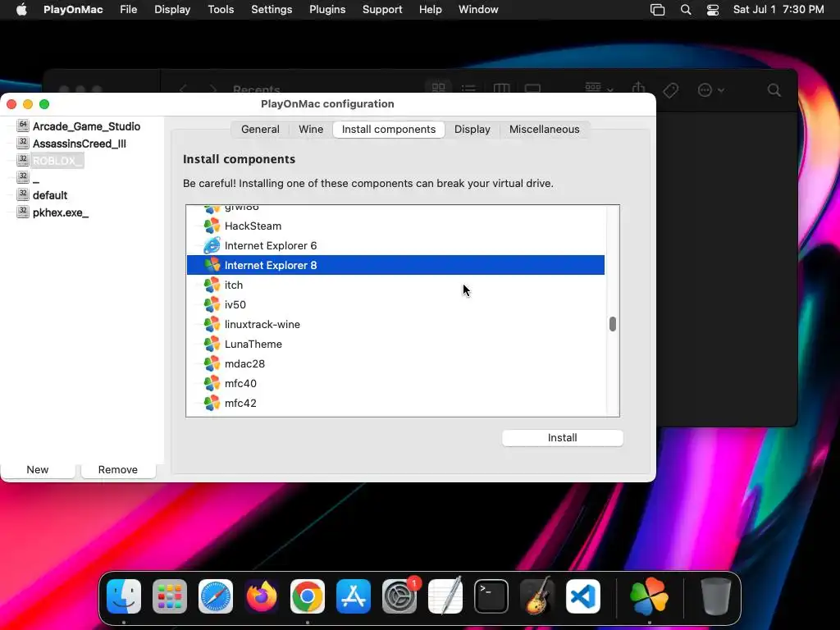The width and height of the screenshot is (840, 630).
Task: Open Launchpad from the dock
Action: tap(170, 596)
